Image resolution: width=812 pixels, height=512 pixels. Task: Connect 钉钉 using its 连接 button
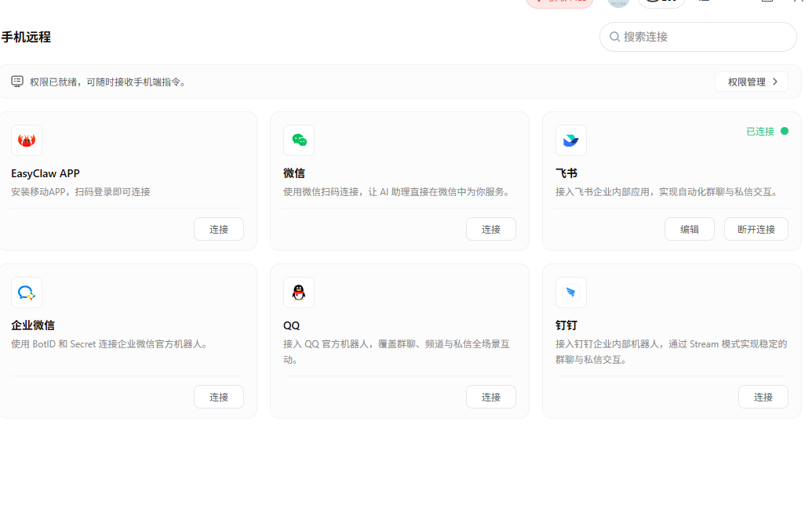[x=763, y=397]
